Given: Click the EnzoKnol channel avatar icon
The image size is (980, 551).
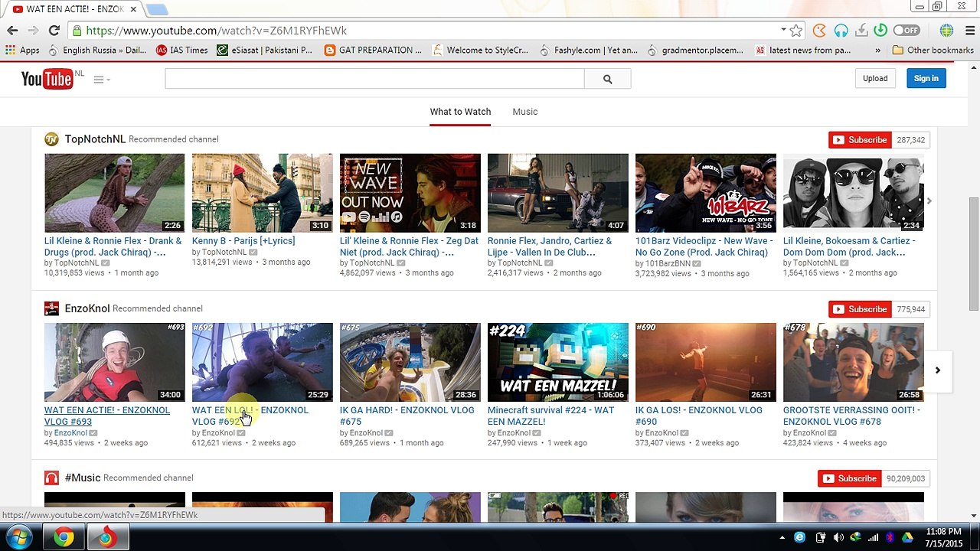Looking at the screenshot, I should [51, 308].
